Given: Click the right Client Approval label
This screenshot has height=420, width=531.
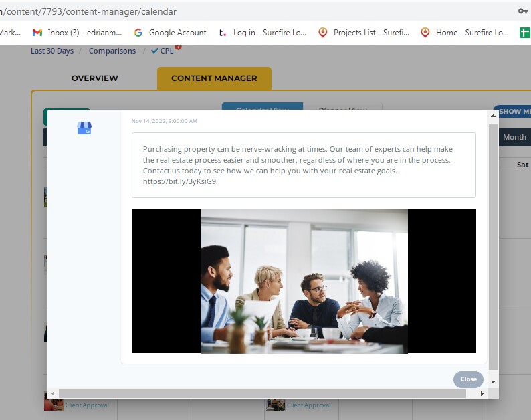Looking at the screenshot, I should [309, 405].
